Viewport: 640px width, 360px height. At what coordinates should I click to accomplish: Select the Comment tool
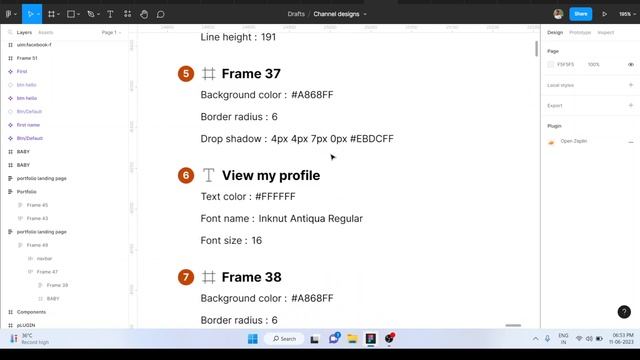tap(160, 14)
